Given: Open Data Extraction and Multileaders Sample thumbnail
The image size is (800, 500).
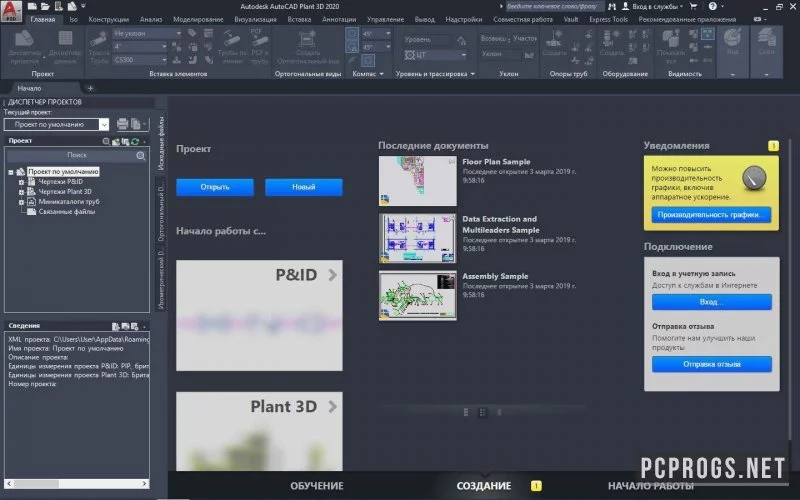Looking at the screenshot, I should pyautogui.click(x=417, y=238).
